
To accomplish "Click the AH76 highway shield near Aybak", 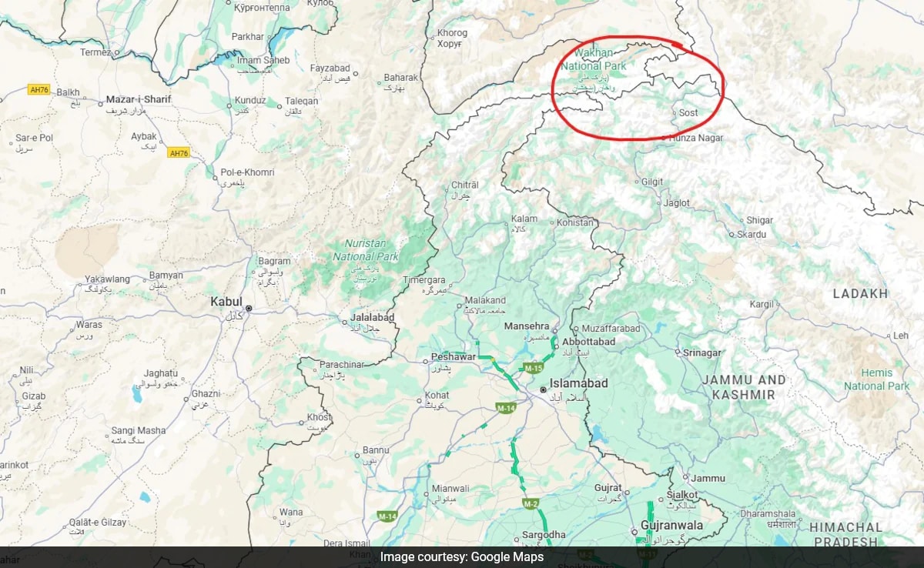I will 179,153.
